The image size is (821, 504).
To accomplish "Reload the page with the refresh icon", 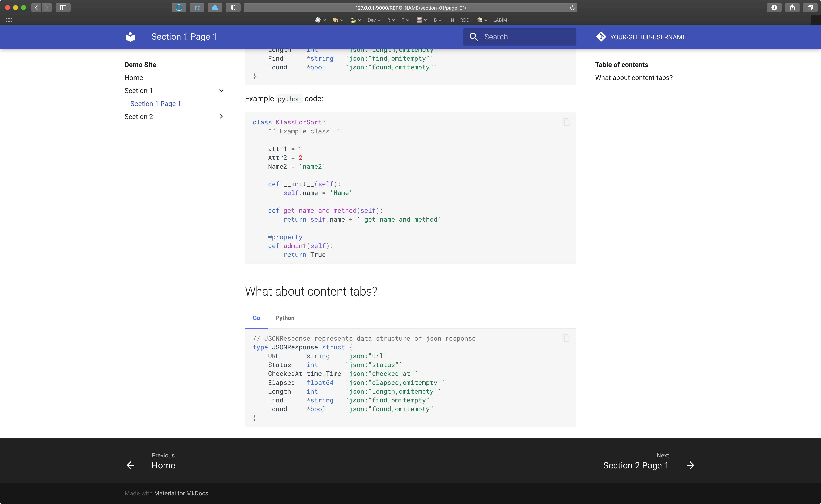I will [x=572, y=7].
